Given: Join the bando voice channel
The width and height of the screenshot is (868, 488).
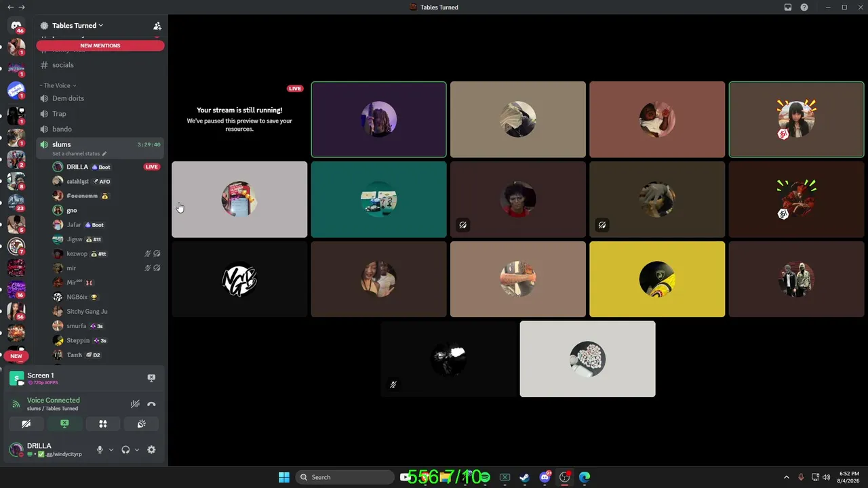Looking at the screenshot, I should [x=100, y=129].
